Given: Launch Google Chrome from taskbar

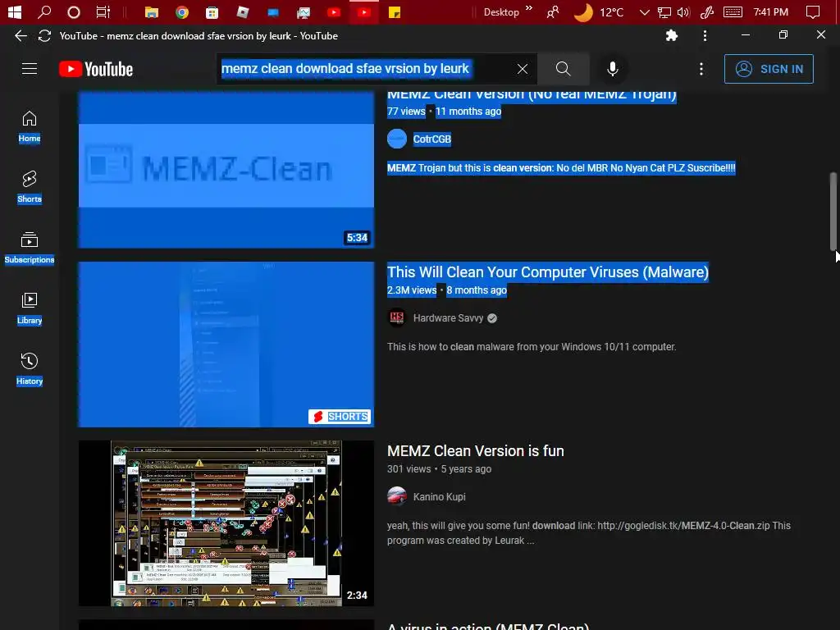Looking at the screenshot, I should tap(182, 11).
